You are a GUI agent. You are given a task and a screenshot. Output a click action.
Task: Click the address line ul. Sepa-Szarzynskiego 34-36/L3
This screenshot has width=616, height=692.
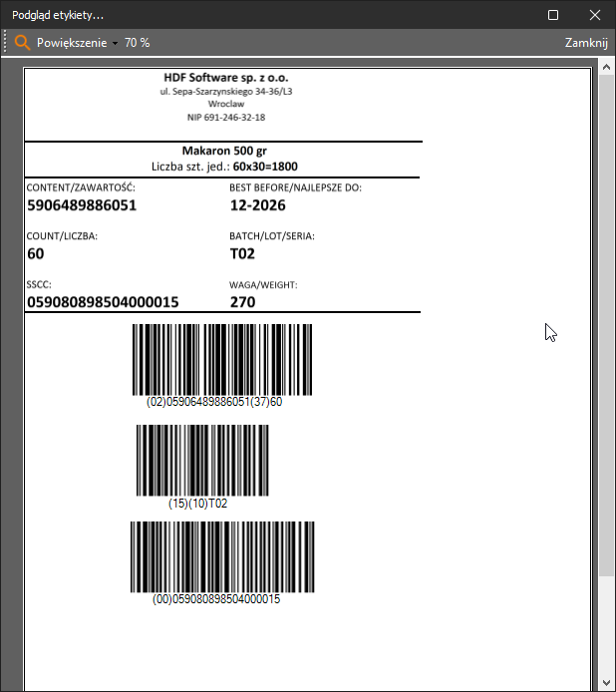(x=226, y=92)
